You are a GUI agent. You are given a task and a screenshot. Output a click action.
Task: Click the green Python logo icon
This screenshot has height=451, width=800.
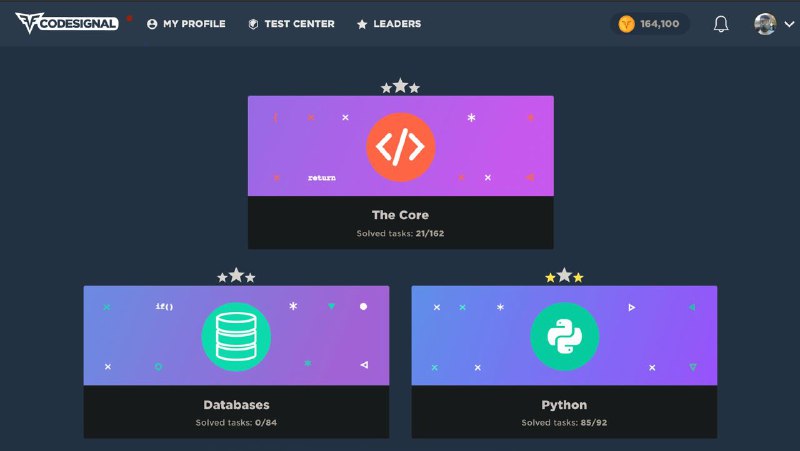click(x=564, y=337)
